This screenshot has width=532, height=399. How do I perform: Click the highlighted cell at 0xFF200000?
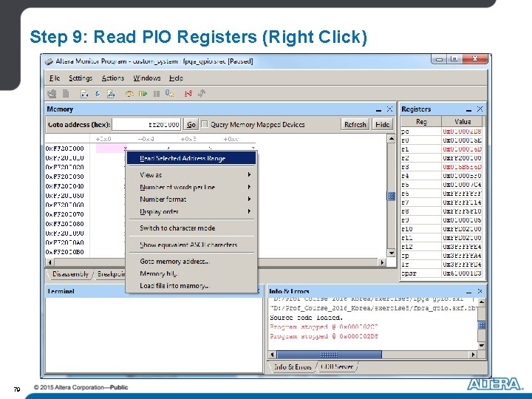coord(111,149)
